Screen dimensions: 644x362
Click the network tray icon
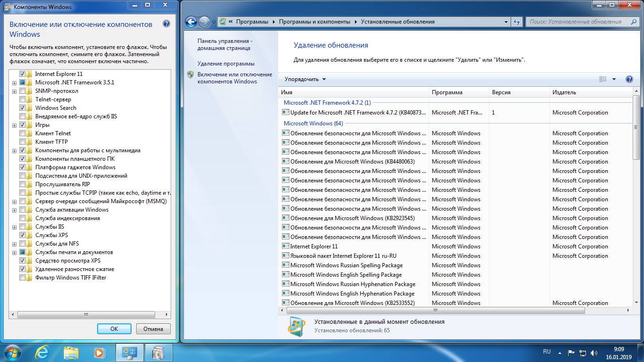point(583,352)
